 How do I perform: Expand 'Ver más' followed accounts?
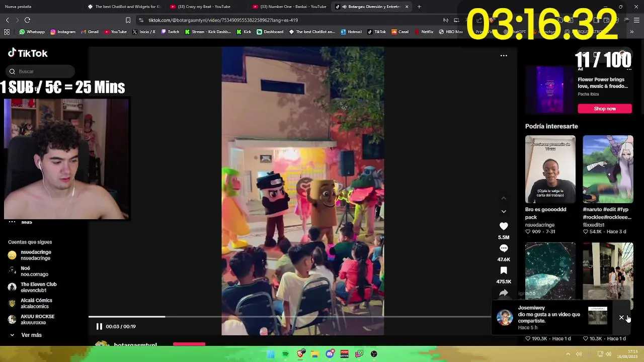coord(26,335)
